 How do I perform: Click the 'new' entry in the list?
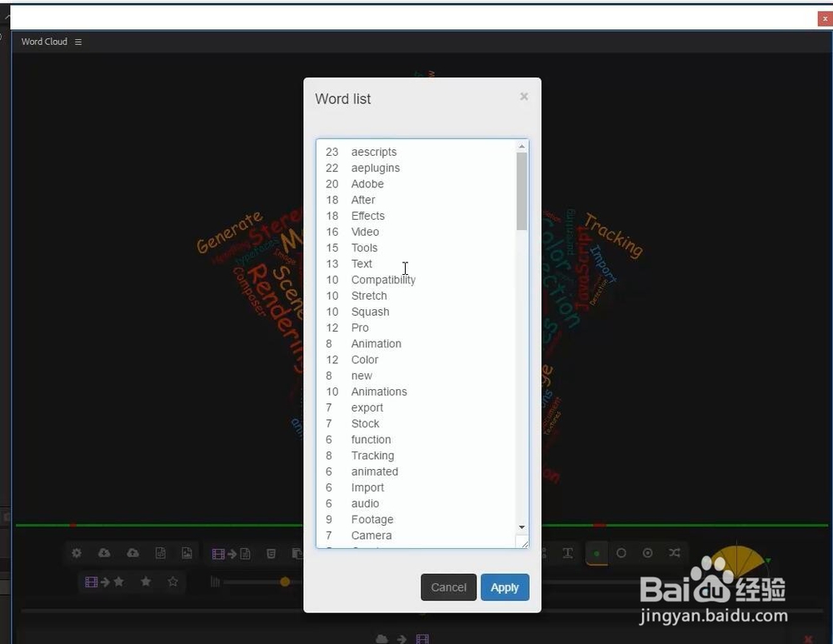click(362, 375)
